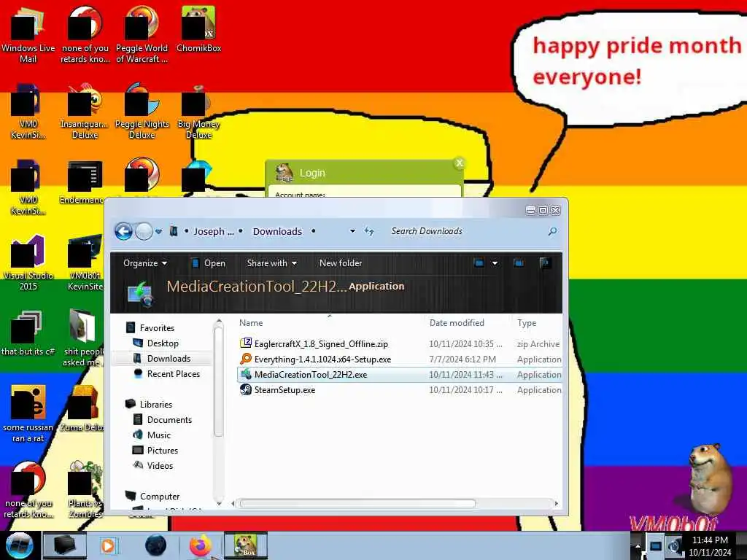Select Everything-1.4.1.1024.x64-Setup.exe file
The width and height of the screenshot is (747, 560).
pos(399,359)
